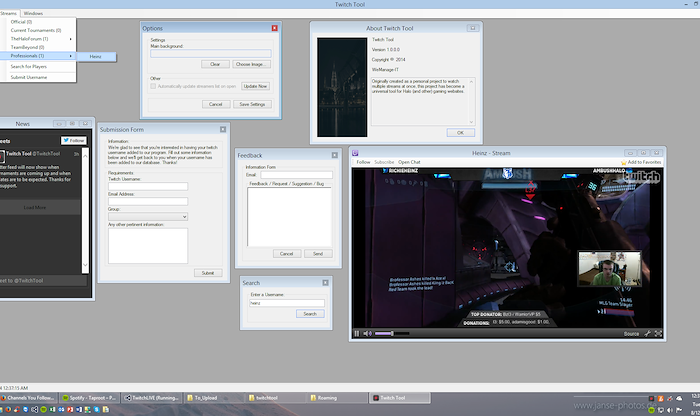
Task: Click the Feedback message text area
Action: click(x=289, y=216)
